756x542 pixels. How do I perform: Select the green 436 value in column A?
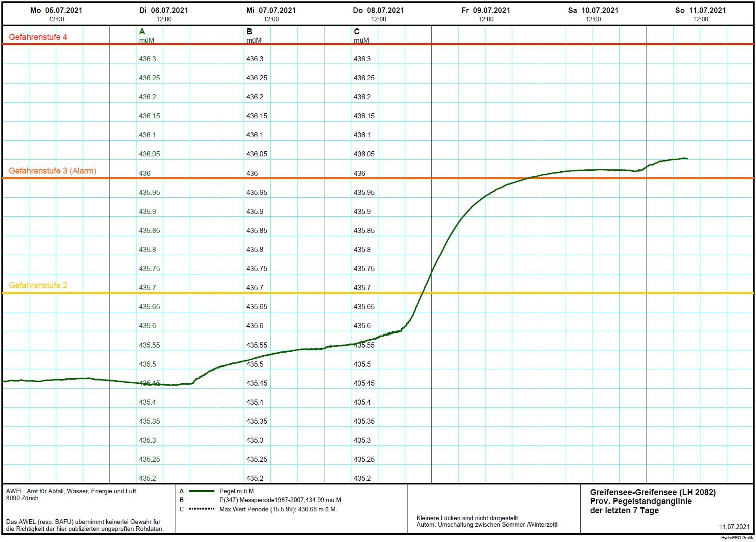coord(145,174)
